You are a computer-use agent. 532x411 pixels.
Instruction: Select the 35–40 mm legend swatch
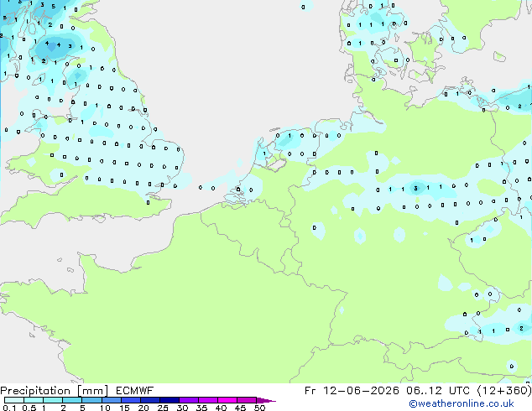208,400
